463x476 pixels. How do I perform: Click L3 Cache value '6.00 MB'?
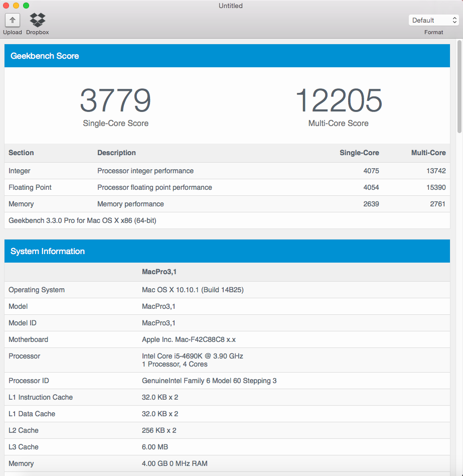[155, 447]
